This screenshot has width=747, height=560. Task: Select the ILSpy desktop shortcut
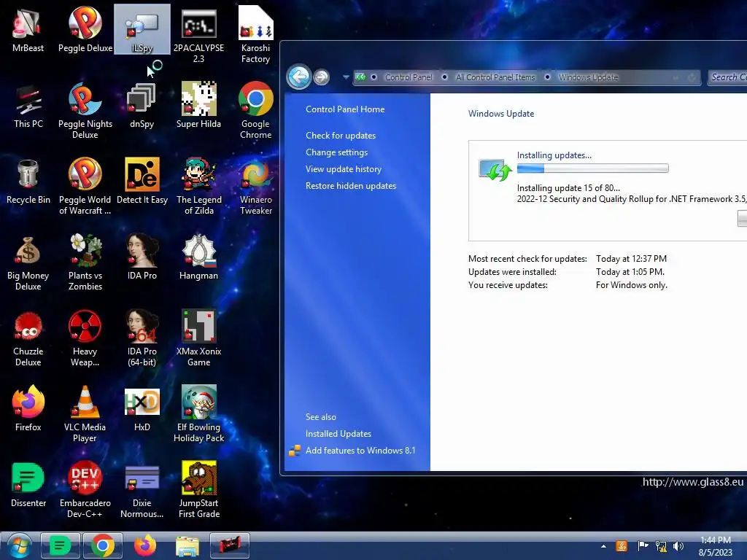[x=142, y=29]
